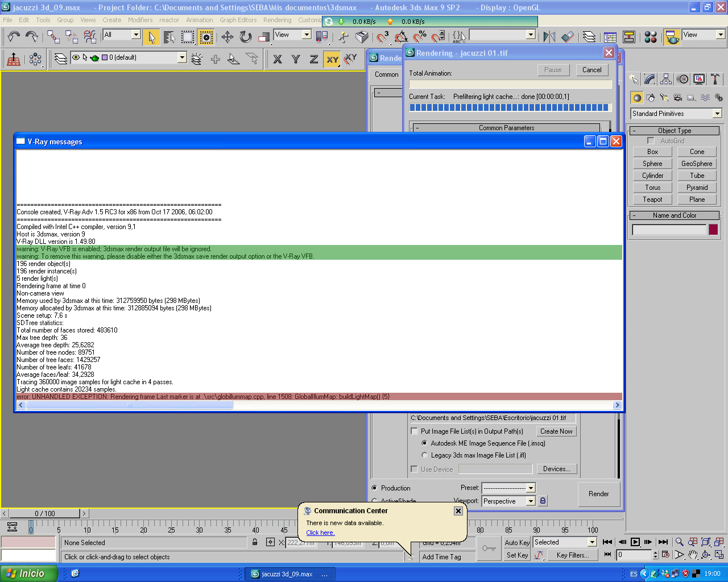This screenshot has width=728, height=582.
Task: Click the Mirror tool icon
Action: pyautogui.click(x=549, y=37)
